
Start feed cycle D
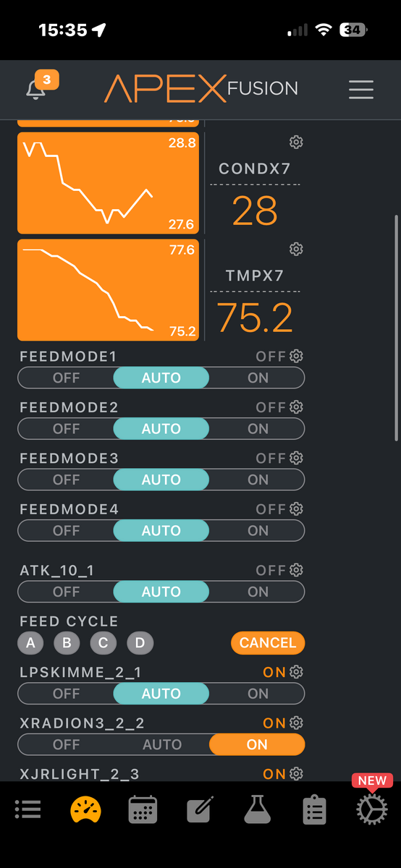point(140,642)
